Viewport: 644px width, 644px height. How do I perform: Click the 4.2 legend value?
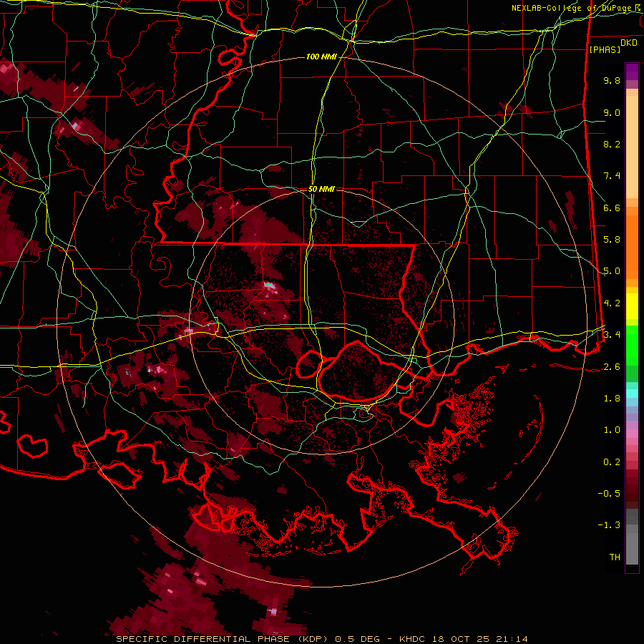pos(612,303)
